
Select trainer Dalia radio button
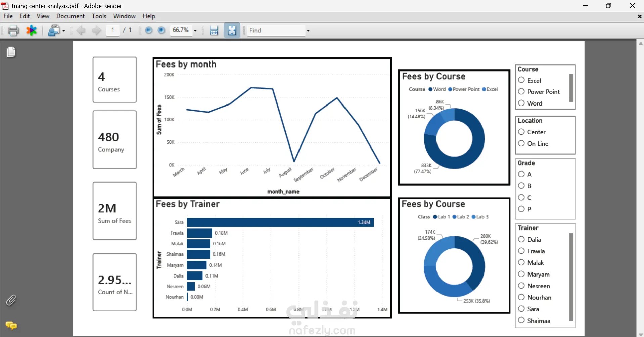(521, 239)
